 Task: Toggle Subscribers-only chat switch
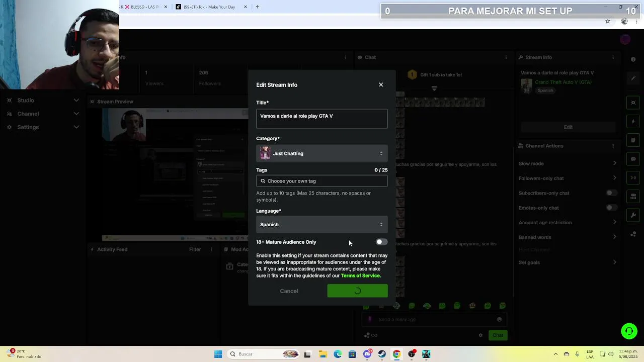tap(611, 193)
